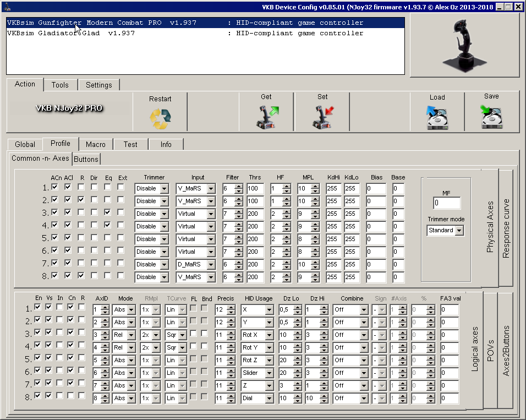Open Input dropdown for physical axis 7

point(211,264)
